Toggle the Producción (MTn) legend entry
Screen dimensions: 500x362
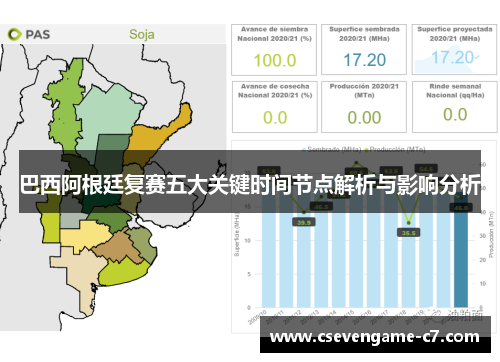pos(395,149)
